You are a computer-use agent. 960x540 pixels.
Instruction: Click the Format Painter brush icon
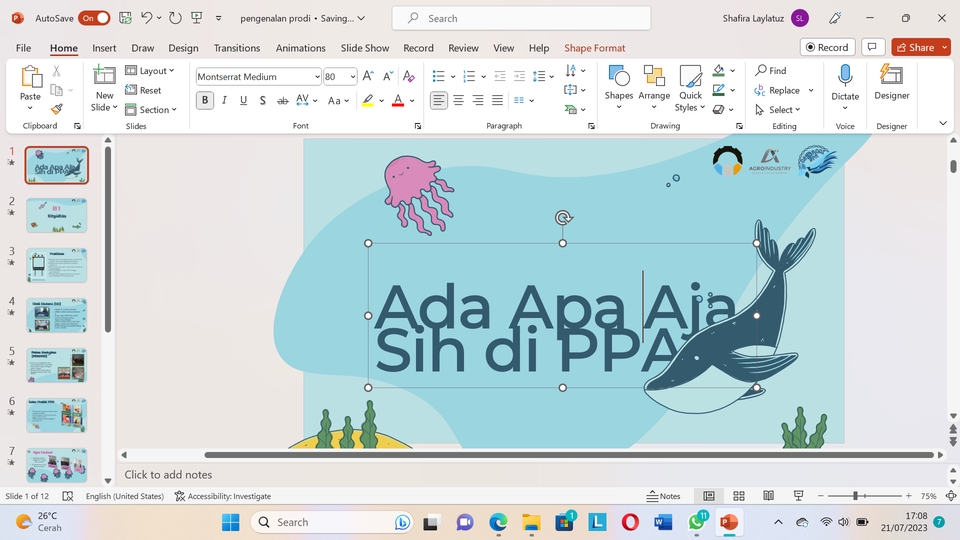coord(56,109)
